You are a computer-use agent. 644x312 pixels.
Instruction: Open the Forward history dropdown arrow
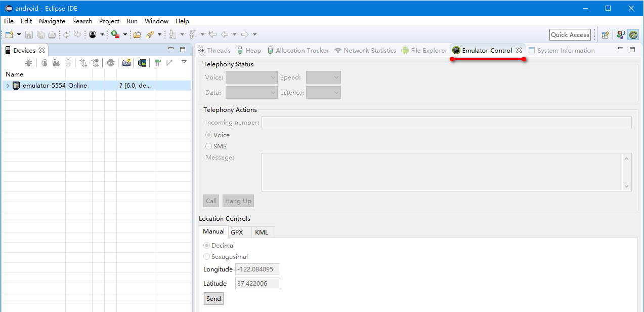[254, 34]
